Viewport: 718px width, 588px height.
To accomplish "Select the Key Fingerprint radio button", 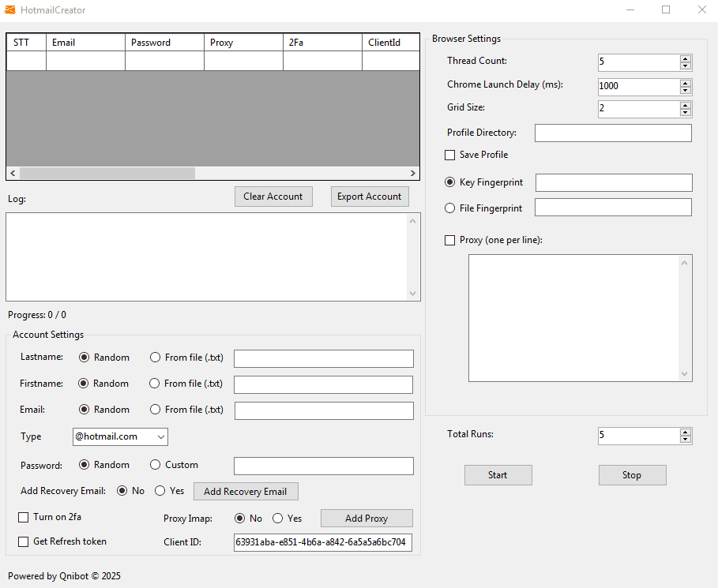I will 449,182.
